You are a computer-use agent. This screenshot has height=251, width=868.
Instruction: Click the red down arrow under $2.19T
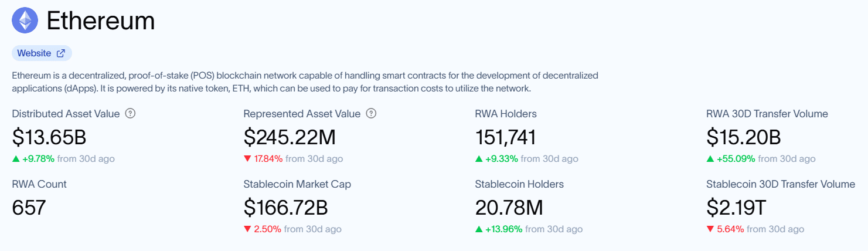tap(710, 229)
